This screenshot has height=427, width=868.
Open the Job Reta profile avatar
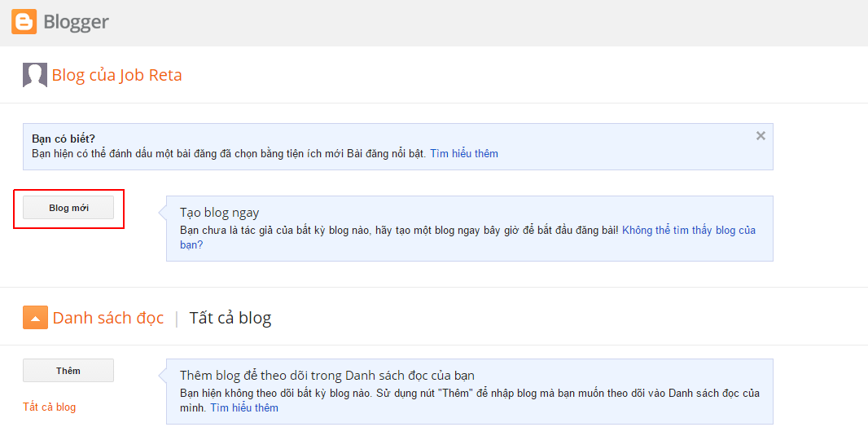coord(35,75)
